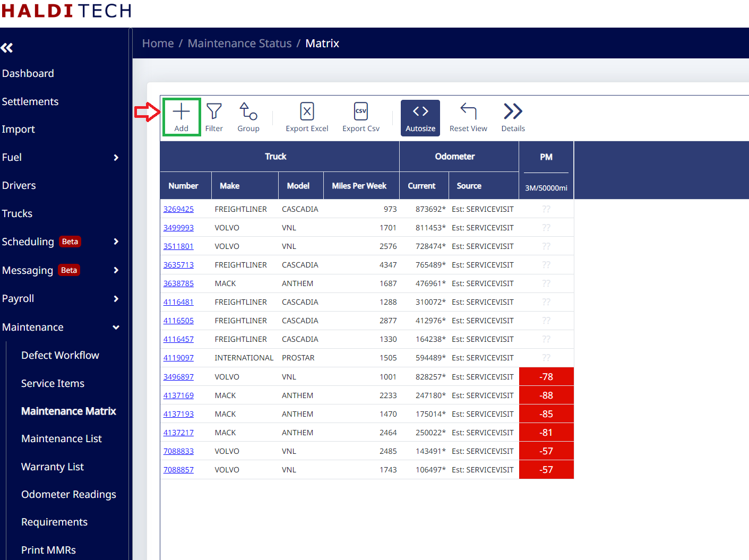This screenshot has height=560, width=749.
Task: Open truck number 4116481
Action: coord(178,302)
